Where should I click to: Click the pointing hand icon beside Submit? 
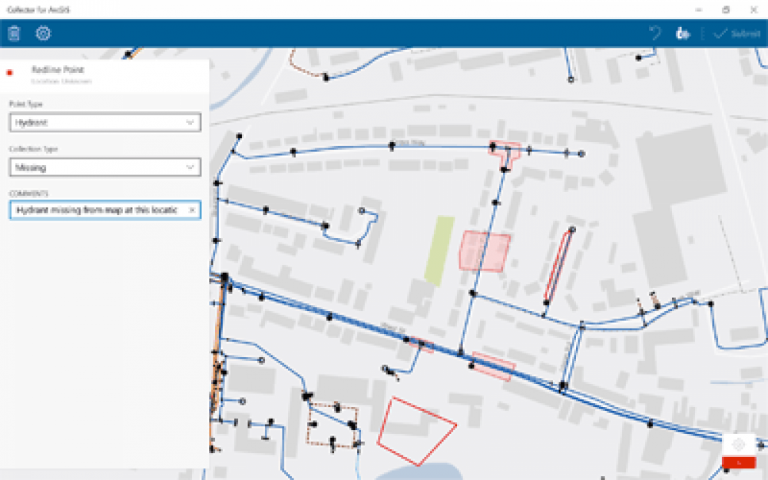coord(683,33)
